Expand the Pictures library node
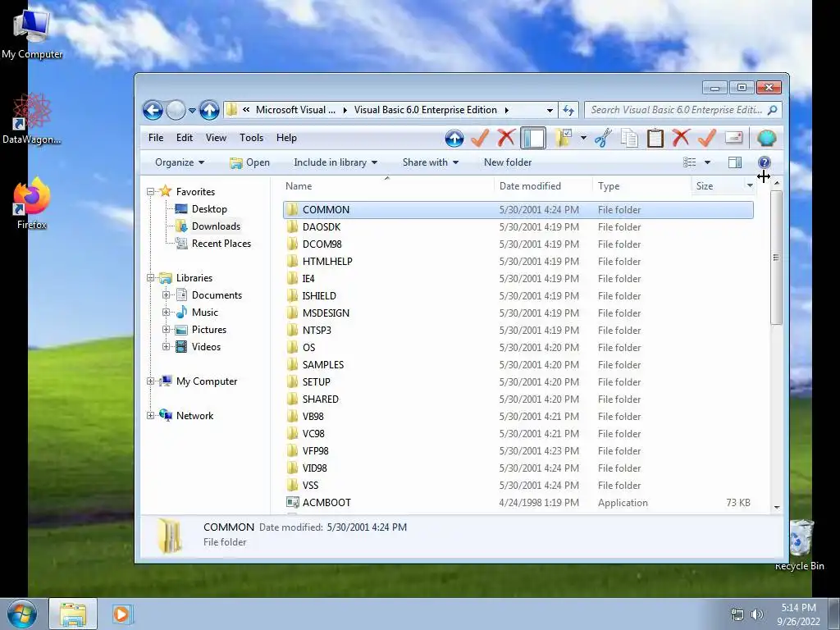The width and height of the screenshot is (840, 630). point(166,330)
